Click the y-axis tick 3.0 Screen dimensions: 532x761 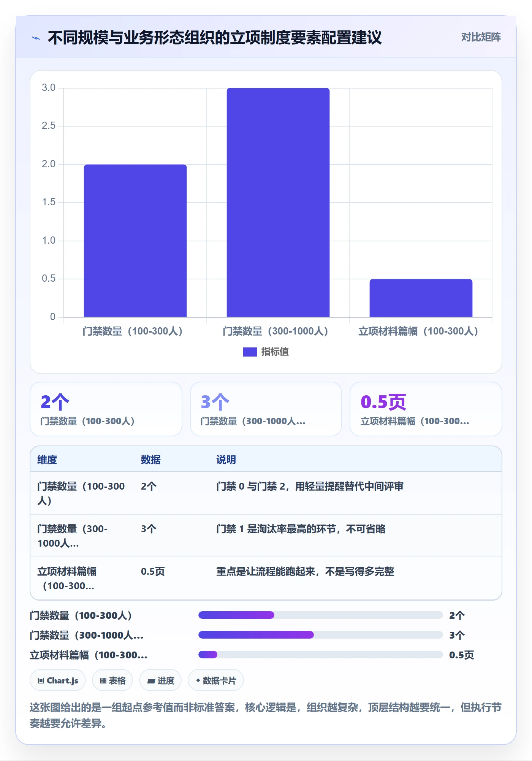[x=49, y=88]
